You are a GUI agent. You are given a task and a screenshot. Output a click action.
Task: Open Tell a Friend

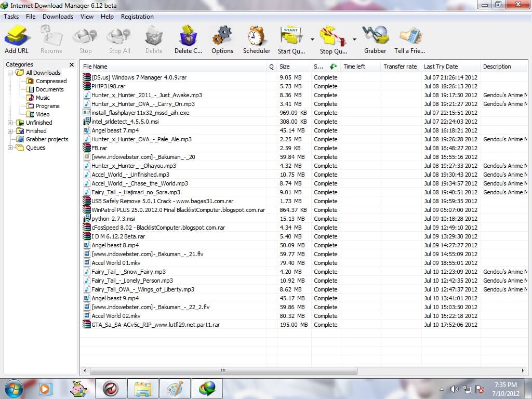410,37
